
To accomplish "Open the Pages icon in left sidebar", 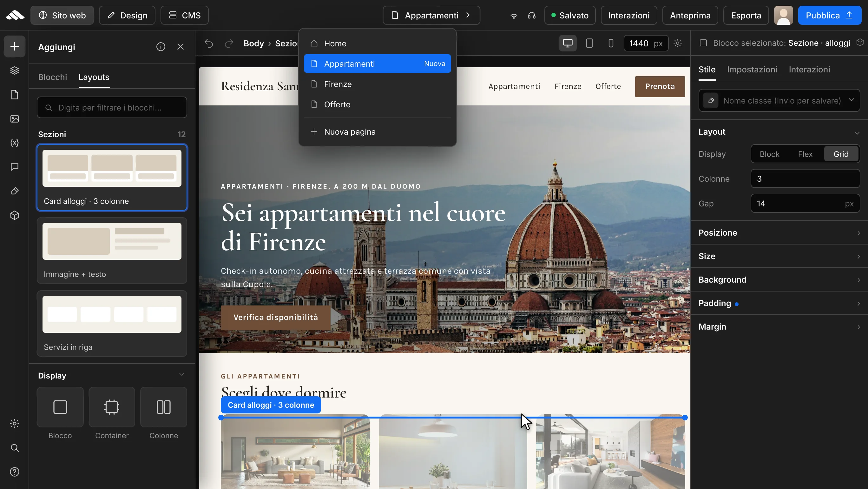I will (15, 95).
